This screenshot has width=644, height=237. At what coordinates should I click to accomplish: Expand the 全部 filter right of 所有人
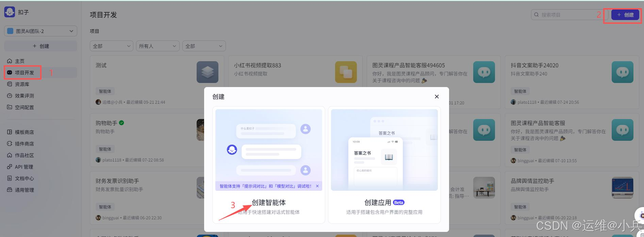204,46
